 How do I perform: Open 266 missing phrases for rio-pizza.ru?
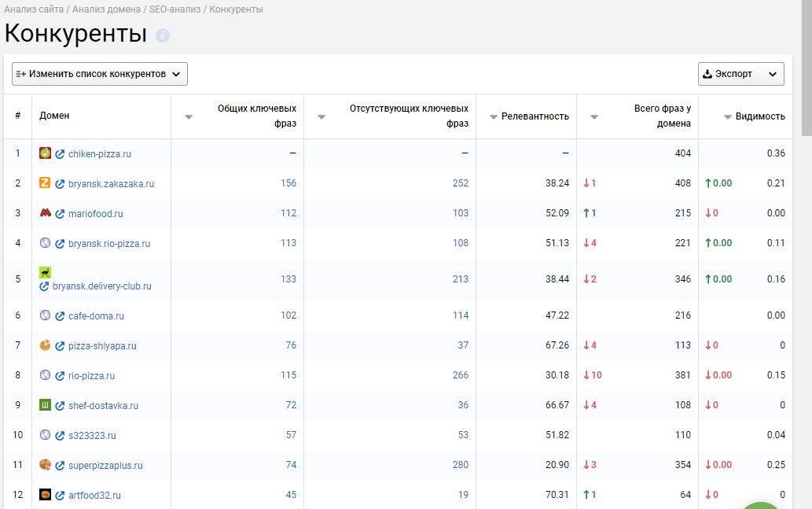pyautogui.click(x=461, y=375)
